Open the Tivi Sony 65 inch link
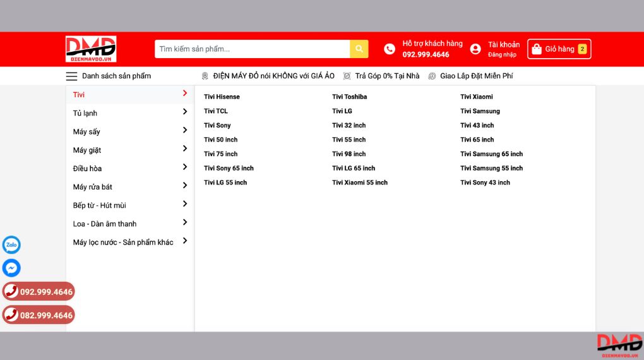Image resolution: width=644 pixels, height=360 pixels. pyautogui.click(x=229, y=168)
